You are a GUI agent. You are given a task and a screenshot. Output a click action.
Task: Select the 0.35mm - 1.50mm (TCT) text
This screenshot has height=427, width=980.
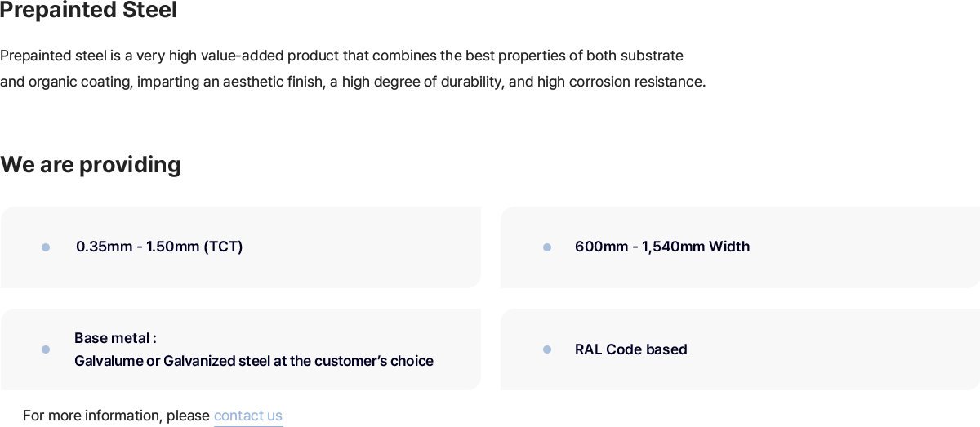[x=159, y=247]
